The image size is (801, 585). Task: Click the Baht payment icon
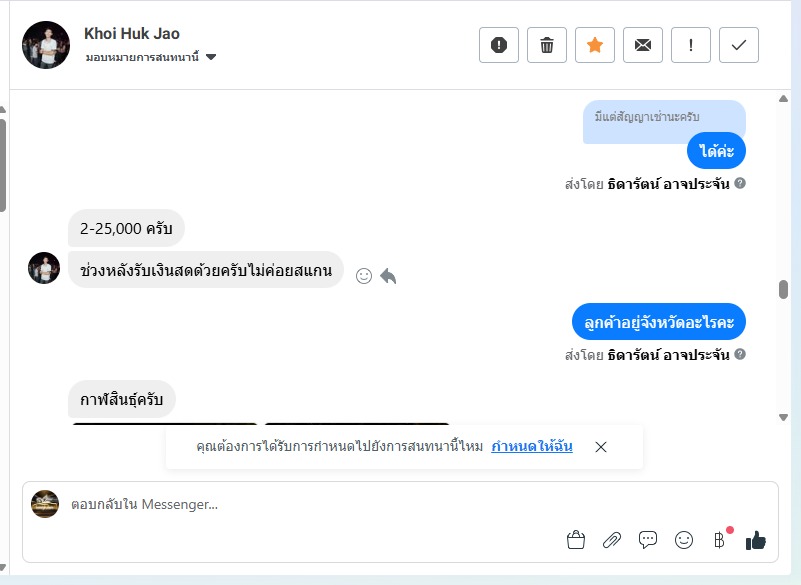(x=719, y=540)
